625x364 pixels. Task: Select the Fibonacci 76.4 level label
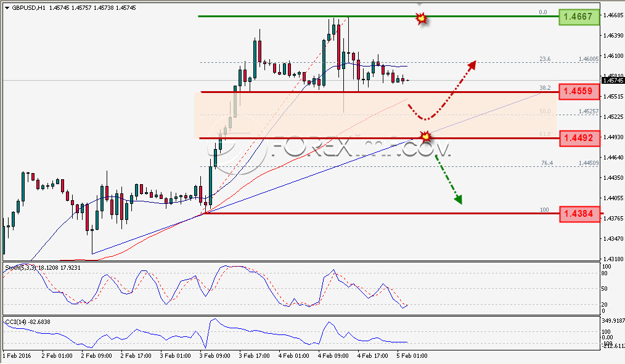click(547, 163)
